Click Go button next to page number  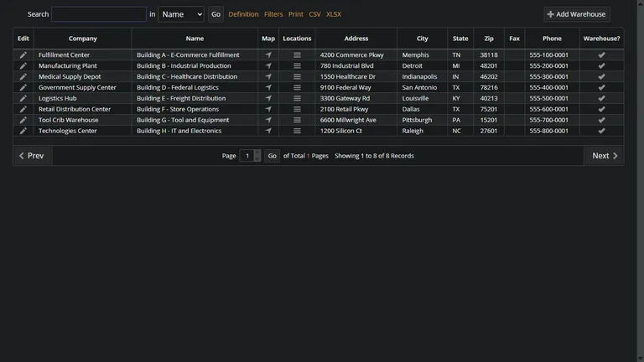(272, 156)
